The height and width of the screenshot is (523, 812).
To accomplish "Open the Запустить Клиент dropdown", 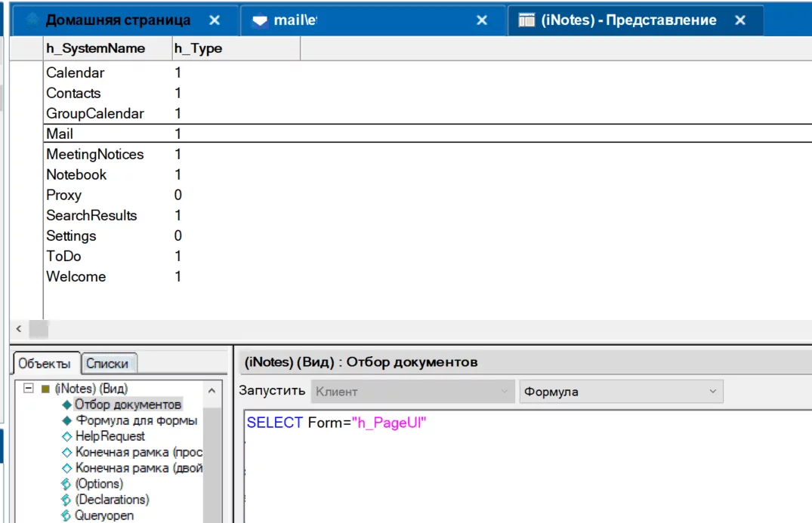I will pos(412,392).
